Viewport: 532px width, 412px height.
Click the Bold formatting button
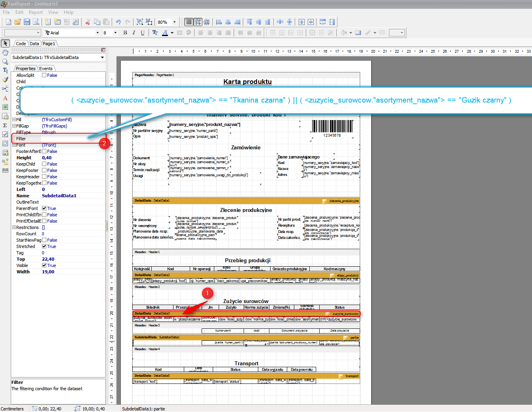point(125,33)
